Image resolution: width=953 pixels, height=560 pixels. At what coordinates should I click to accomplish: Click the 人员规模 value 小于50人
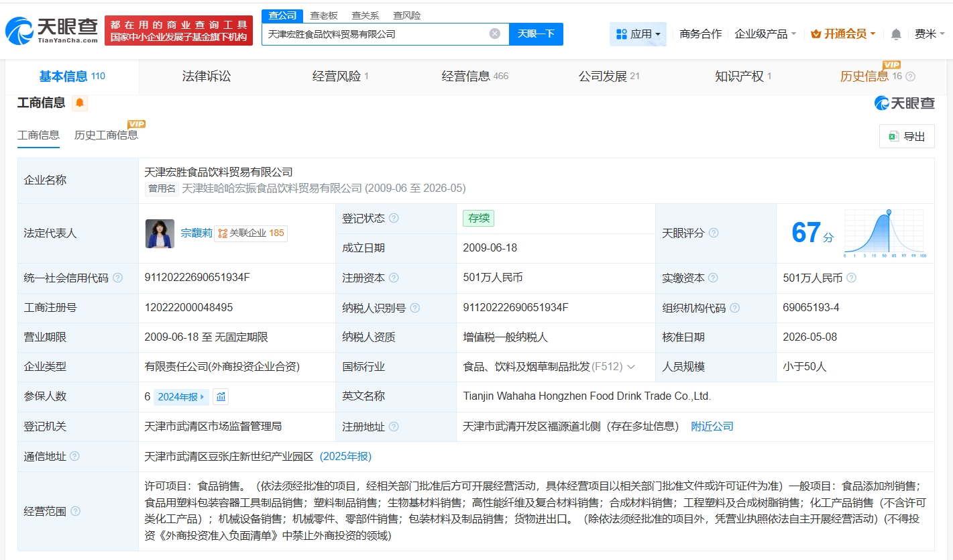point(805,367)
